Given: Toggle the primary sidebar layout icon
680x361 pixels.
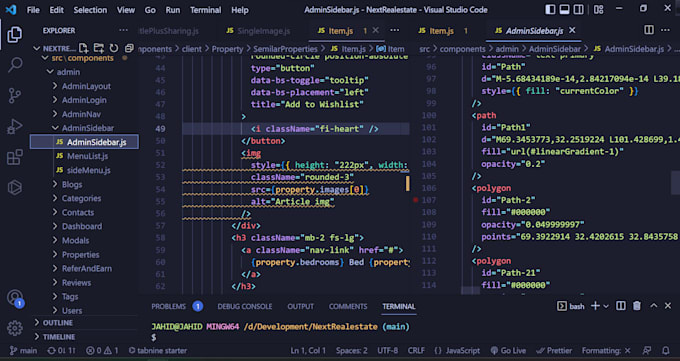Looking at the screenshot, I should coord(550,10).
